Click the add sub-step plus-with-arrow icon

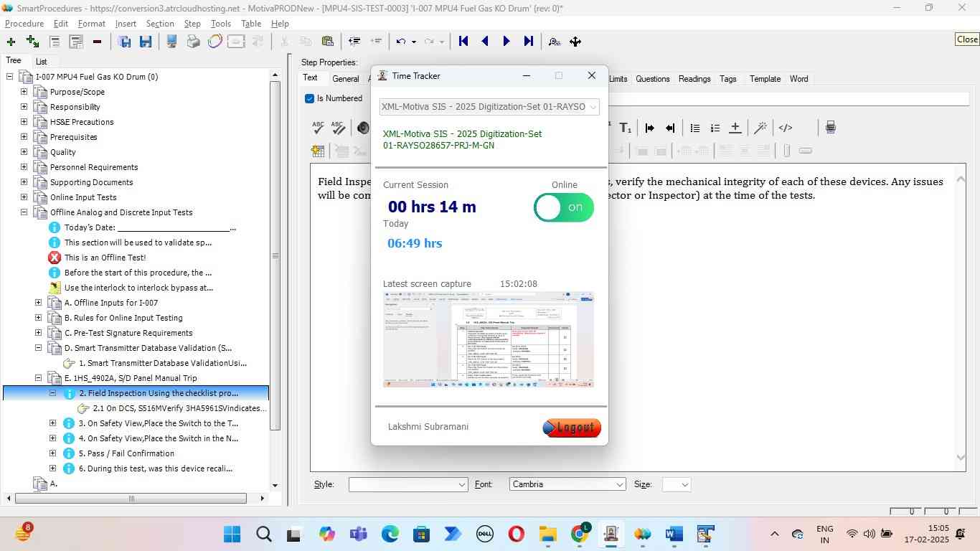[32, 42]
